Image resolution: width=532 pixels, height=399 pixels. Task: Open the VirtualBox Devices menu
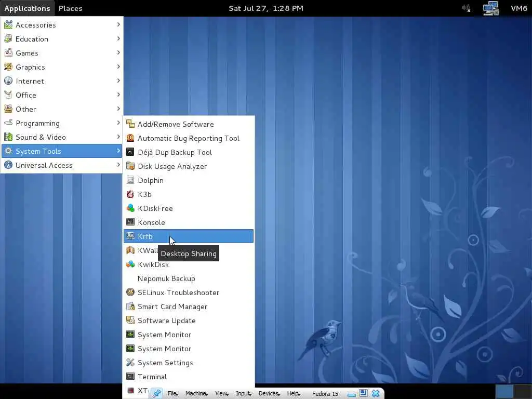(270, 394)
